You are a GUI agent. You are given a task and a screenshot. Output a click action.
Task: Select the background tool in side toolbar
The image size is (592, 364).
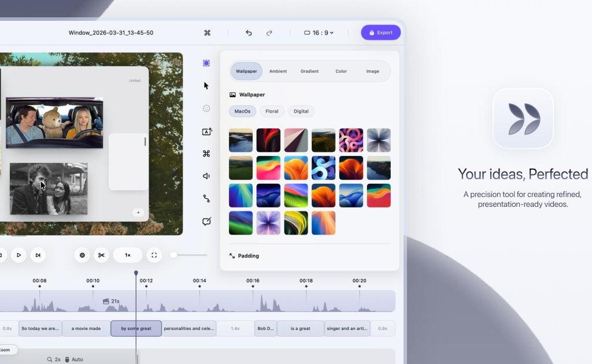206,63
